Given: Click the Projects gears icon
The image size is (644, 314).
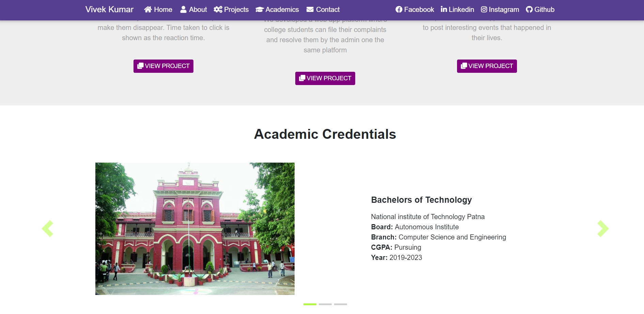Looking at the screenshot, I should click(218, 10).
